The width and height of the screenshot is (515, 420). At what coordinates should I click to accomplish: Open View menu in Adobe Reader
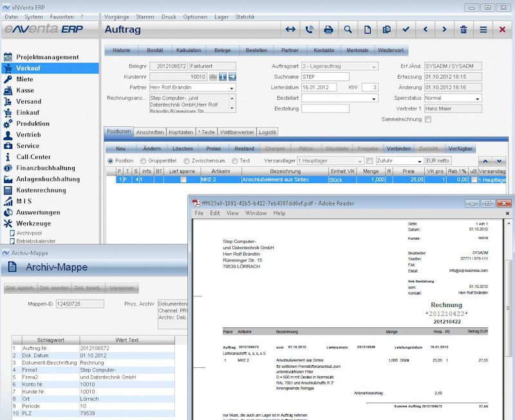coord(232,213)
